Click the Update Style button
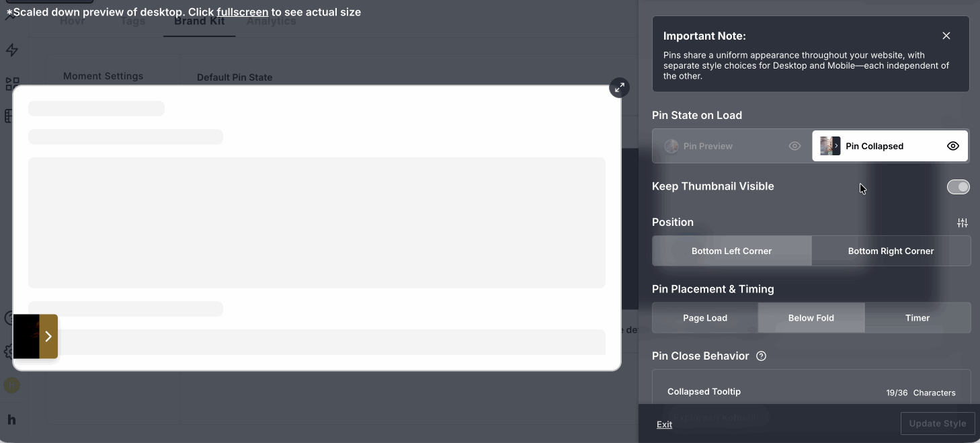 pyautogui.click(x=938, y=424)
